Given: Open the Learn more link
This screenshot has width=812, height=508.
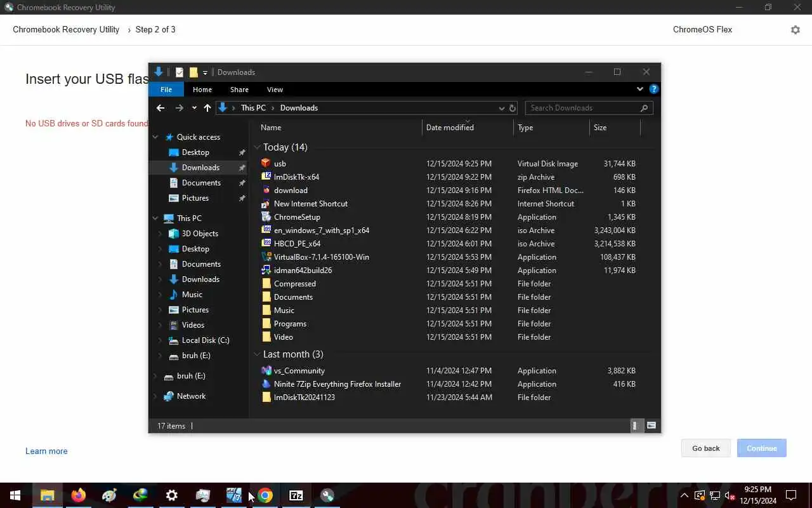Looking at the screenshot, I should (x=46, y=451).
